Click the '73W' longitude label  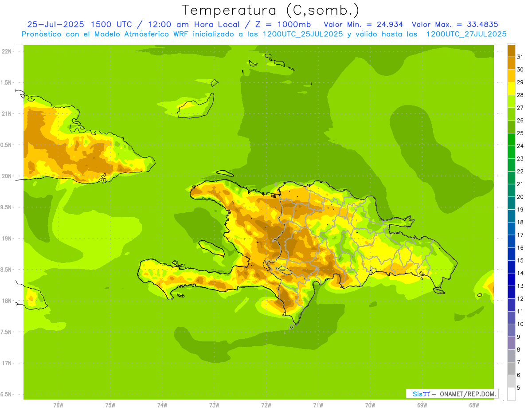(x=214, y=405)
